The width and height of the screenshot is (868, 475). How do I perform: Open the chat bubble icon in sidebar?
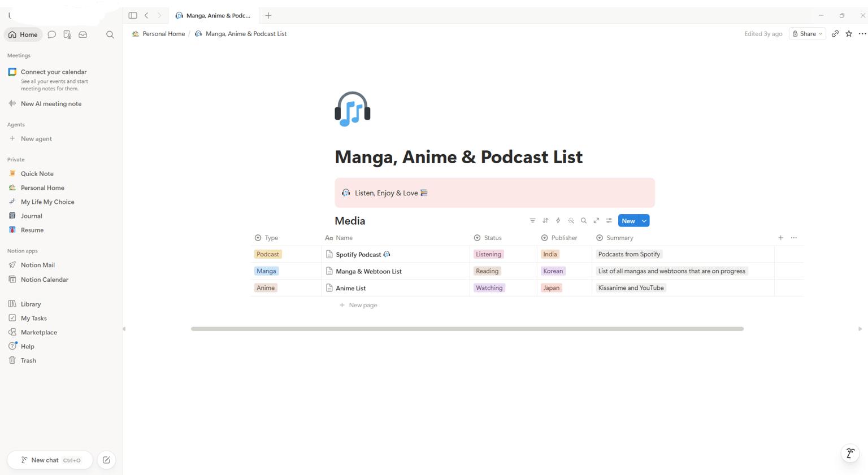click(52, 35)
